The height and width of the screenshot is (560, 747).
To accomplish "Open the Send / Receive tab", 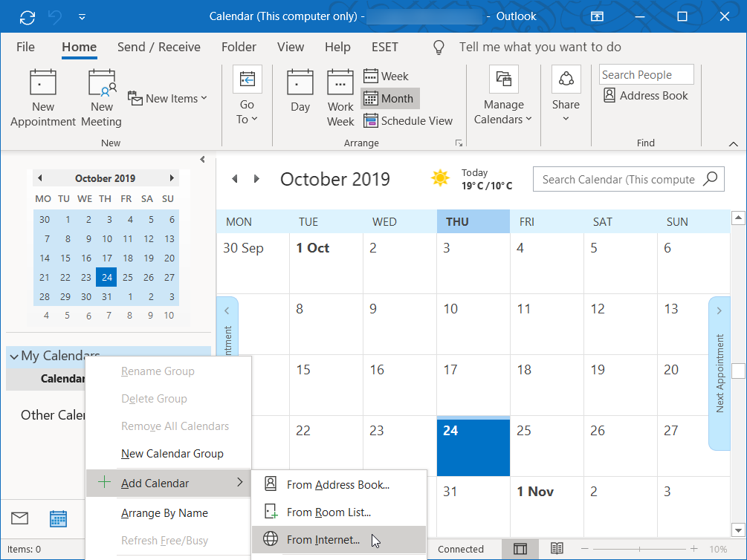I will [159, 47].
